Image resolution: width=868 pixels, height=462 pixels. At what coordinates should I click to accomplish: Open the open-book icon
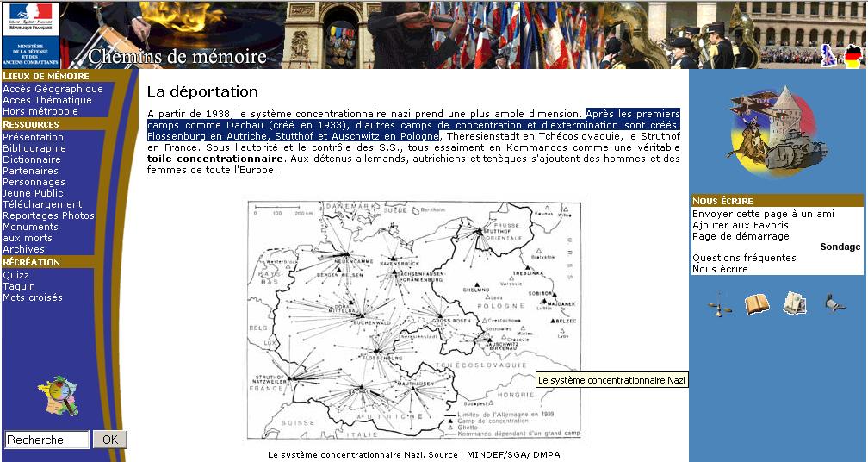click(x=757, y=304)
